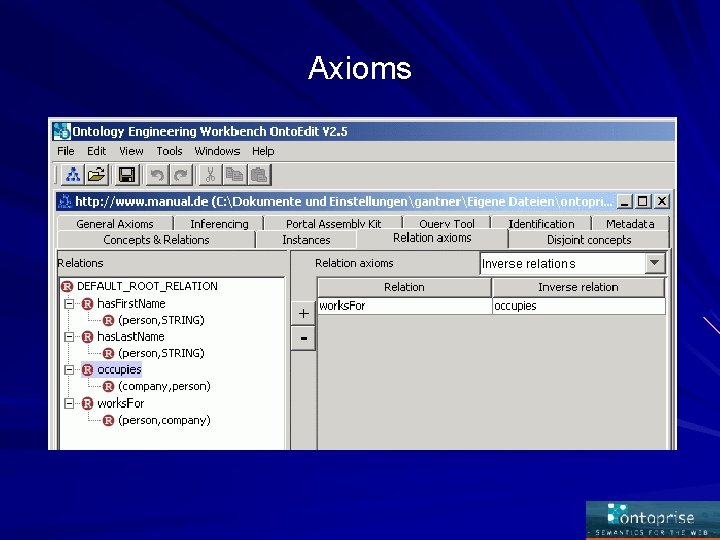Switch to the Disjoint concepts tab
Image resolution: width=720 pixels, height=540 pixels.
[x=589, y=240]
